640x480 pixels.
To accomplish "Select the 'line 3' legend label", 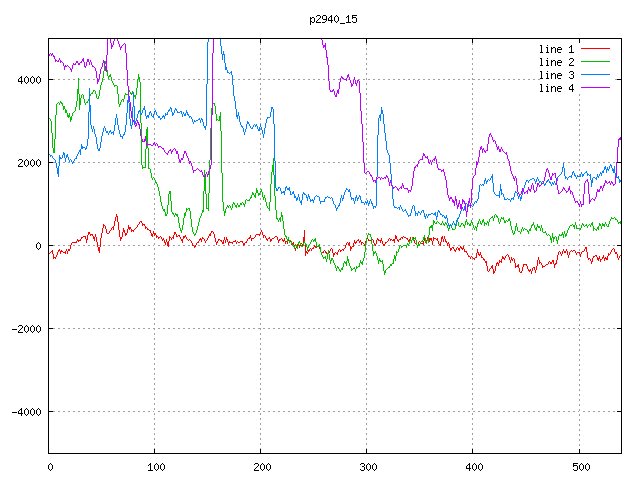I will (x=557, y=75).
